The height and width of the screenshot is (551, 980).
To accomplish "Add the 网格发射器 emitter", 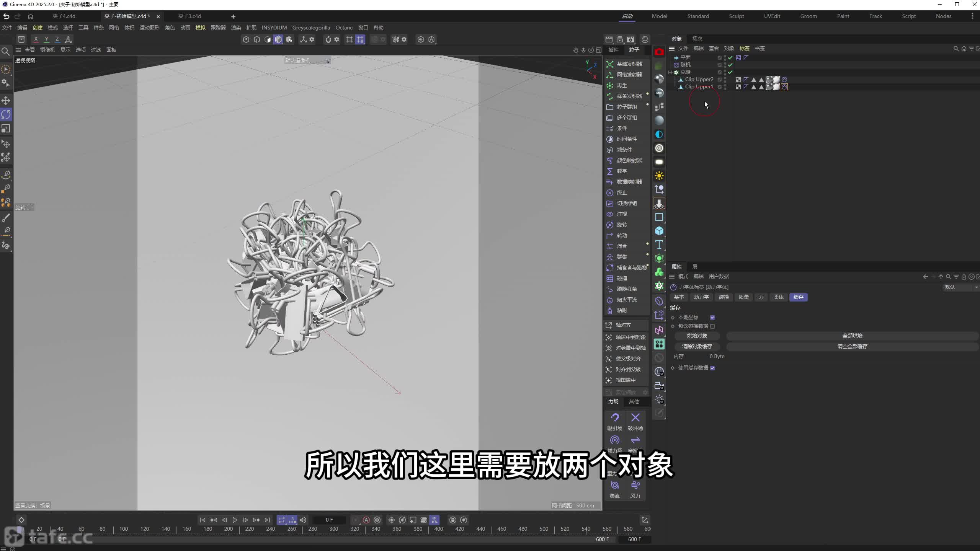I will click(x=625, y=75).
